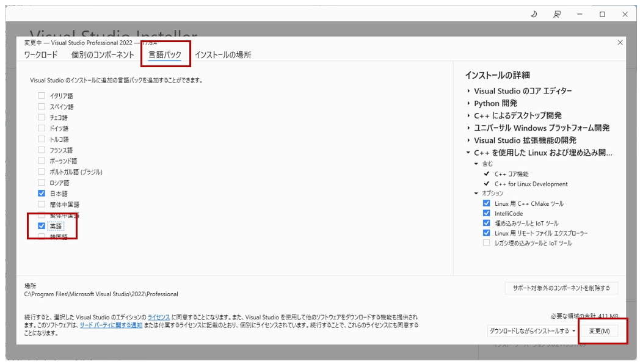Enable the イタリア語 language pack
Image resolution: width=640 pixels, height=364 pixels.
click(41, 95)
